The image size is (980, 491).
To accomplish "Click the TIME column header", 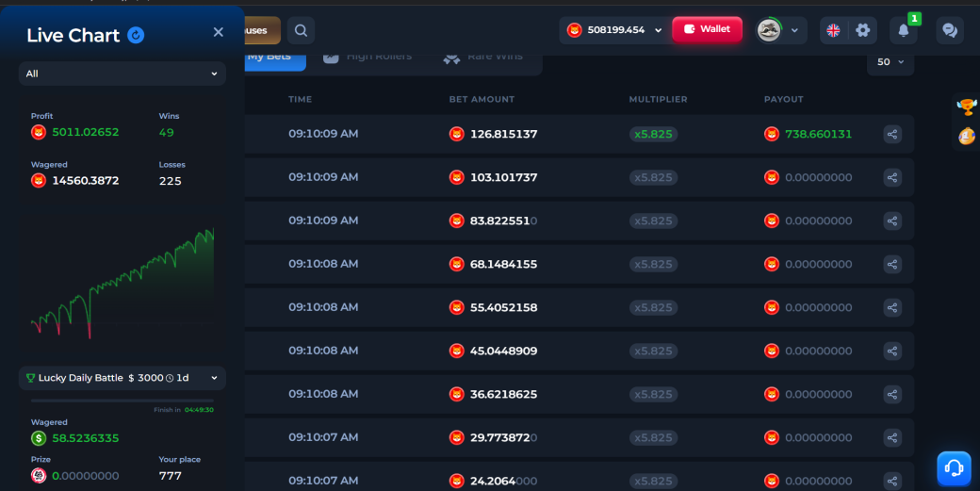I will [x=300, y=99].
